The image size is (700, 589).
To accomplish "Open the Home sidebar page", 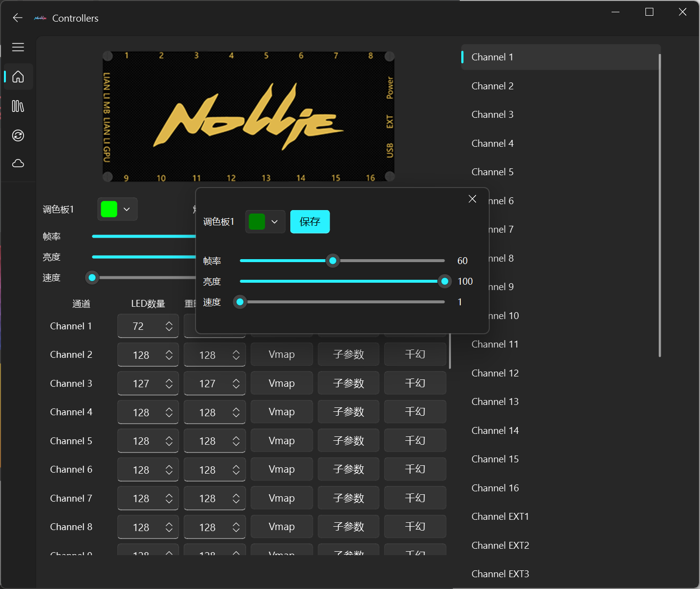I will tap(18, 77).
